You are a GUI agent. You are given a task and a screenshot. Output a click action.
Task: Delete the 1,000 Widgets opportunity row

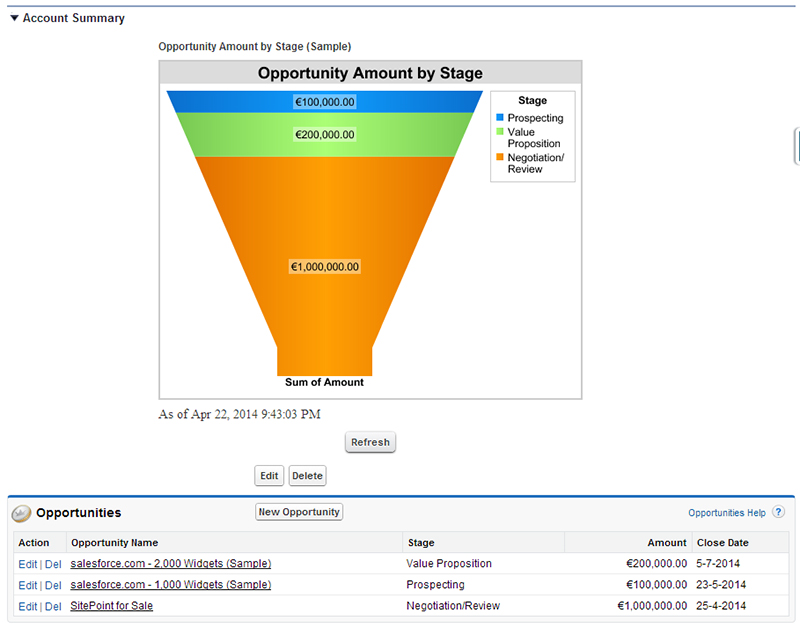pos(53,585)
